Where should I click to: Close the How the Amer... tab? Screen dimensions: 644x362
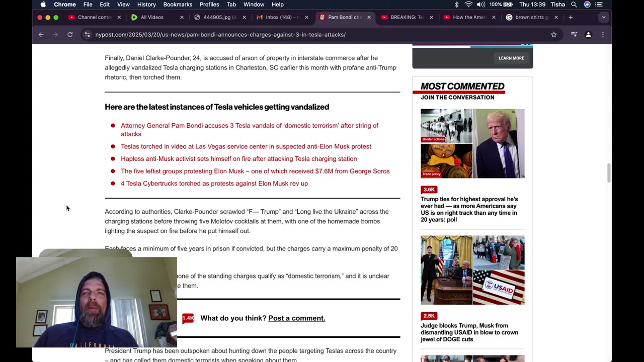pos(494,17)
